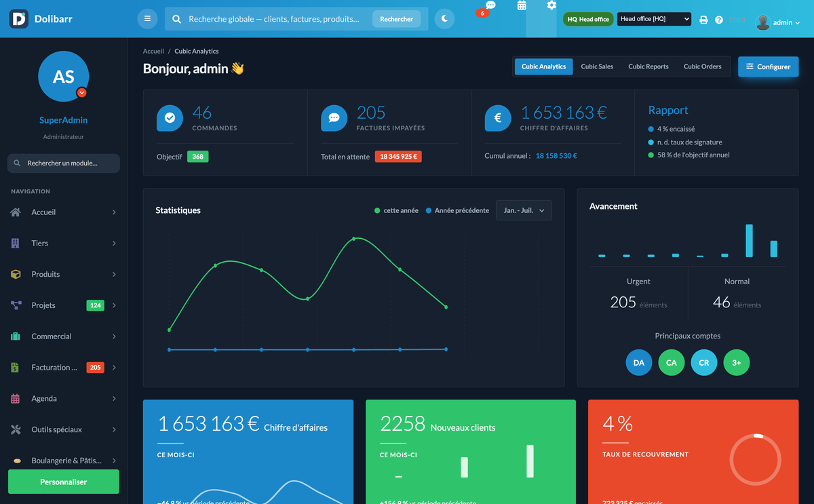Click the Configurer button
This screenshot has width=814, height=504.
coord(768,66)
